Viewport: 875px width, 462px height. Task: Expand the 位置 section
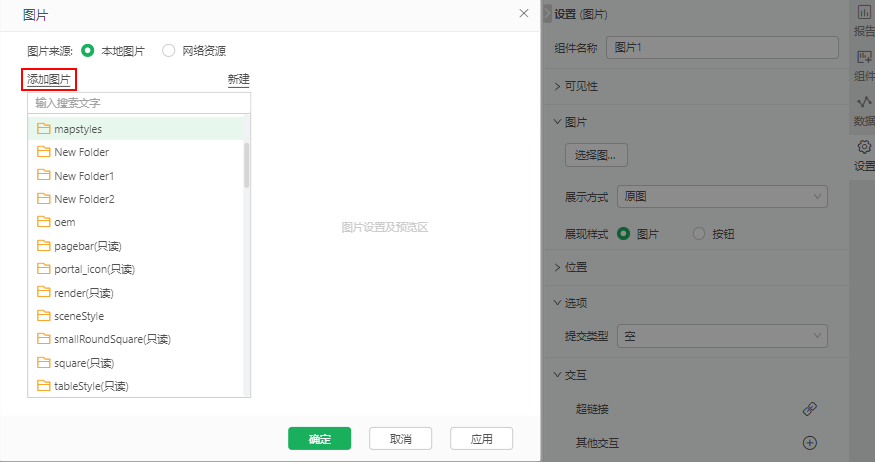(575, 267)
